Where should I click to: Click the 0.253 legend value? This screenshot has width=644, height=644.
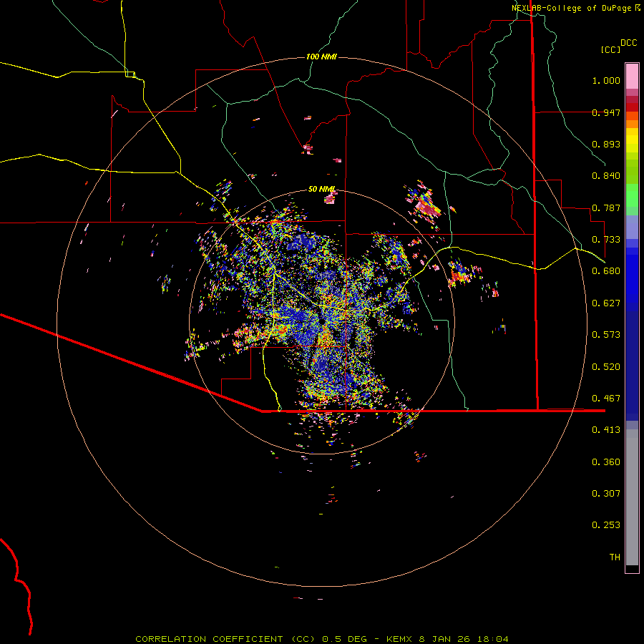pyautogui.click(x=606, y=525)
